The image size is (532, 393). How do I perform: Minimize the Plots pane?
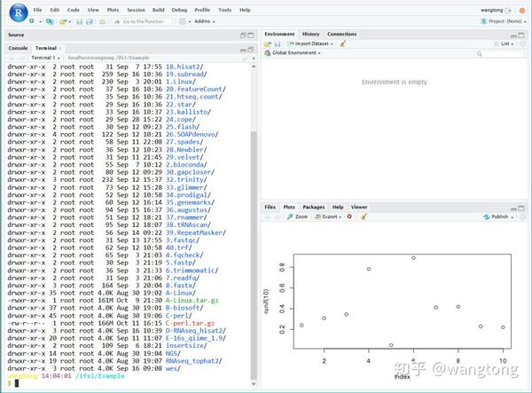coord(513,208)
